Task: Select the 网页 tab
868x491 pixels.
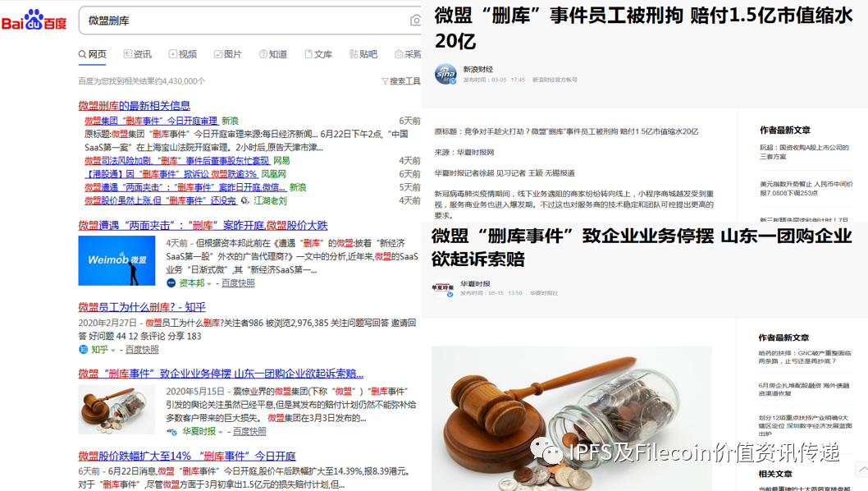Action: [92, 54]
